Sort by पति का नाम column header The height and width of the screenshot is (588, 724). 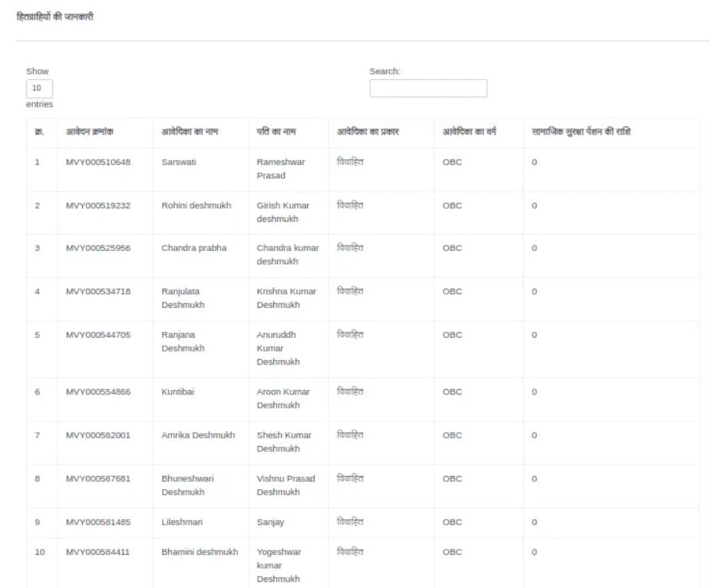(x=276, y=132)
